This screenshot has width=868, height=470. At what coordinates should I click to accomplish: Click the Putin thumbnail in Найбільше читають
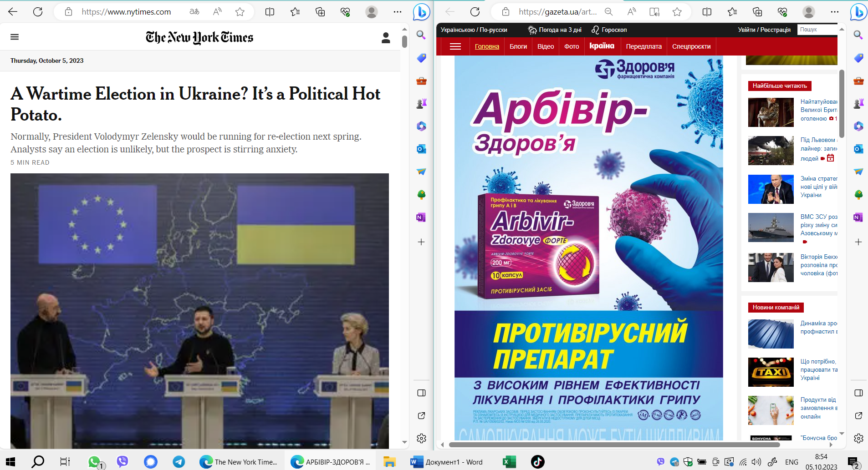click(771, 189)
